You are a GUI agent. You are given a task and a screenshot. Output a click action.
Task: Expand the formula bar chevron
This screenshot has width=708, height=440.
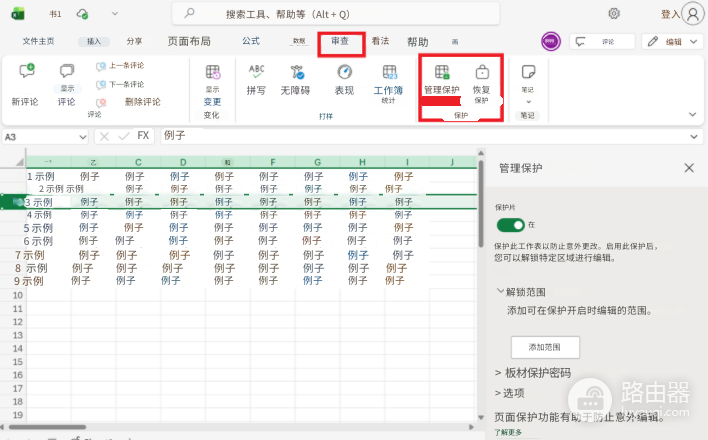[x=694, y=136]
